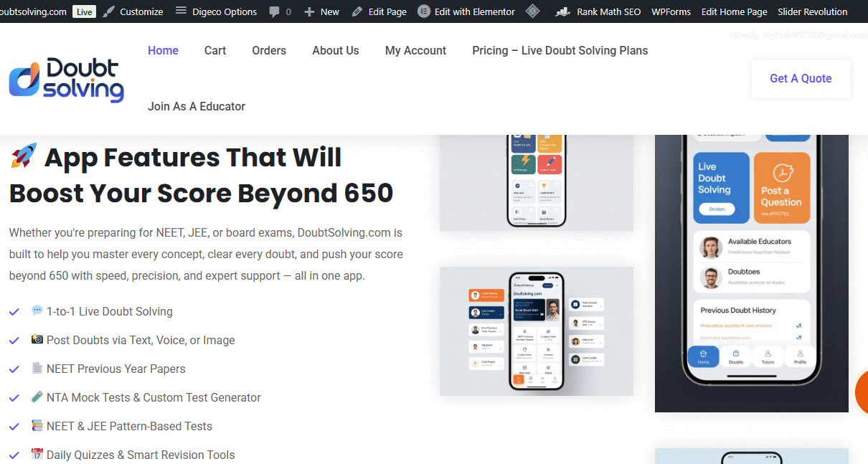Click the Doubt Solving site logo
This screenshot has width=868, height=464.
coord(66,80)
